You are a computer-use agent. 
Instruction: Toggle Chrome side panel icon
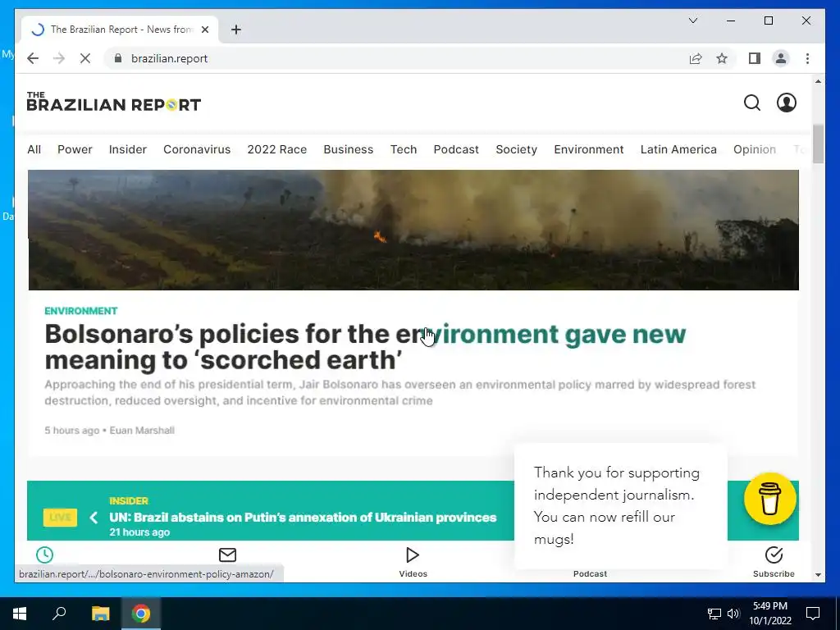pyautogui.click(x=755, y=58)
